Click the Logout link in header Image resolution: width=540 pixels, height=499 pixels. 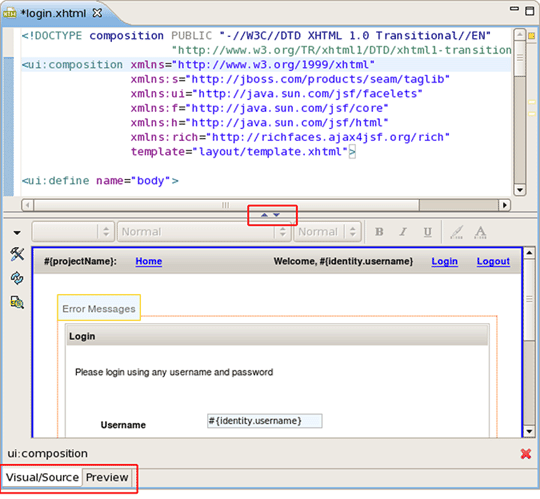pos(493,262)
